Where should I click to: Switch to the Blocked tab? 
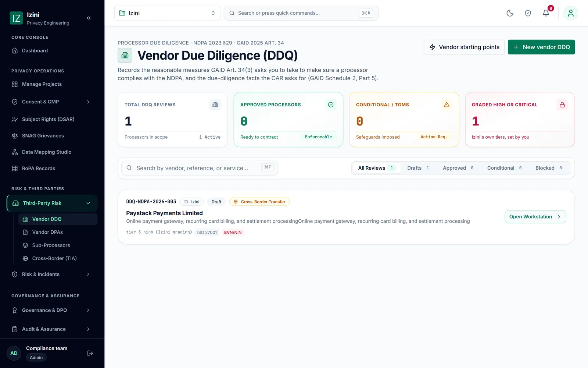coord(549,168)
